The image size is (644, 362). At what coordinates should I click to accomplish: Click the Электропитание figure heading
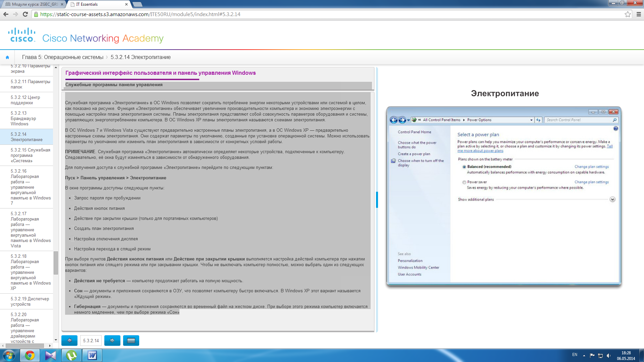click(505, 94)
